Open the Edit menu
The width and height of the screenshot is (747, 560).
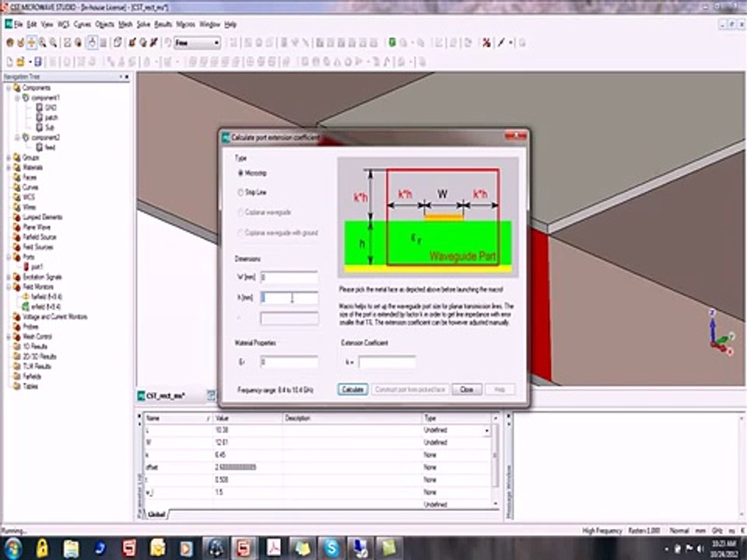click(x=32, y=24)
